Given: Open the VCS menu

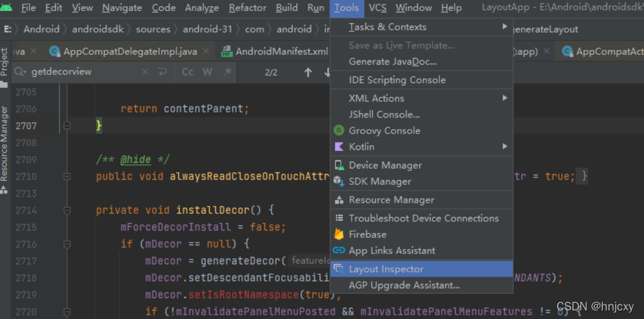Looking at the screenshot, I should [378, 8].
